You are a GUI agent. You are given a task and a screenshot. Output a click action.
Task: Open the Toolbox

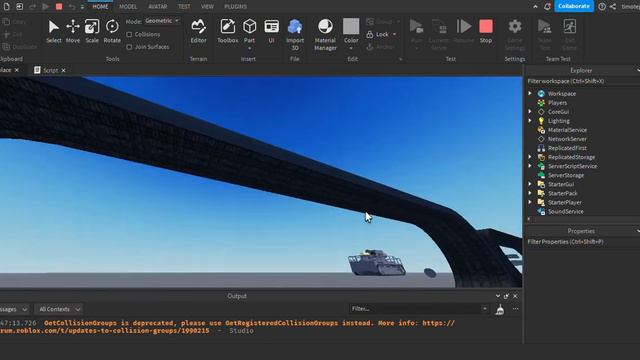(x=227, y=31)
